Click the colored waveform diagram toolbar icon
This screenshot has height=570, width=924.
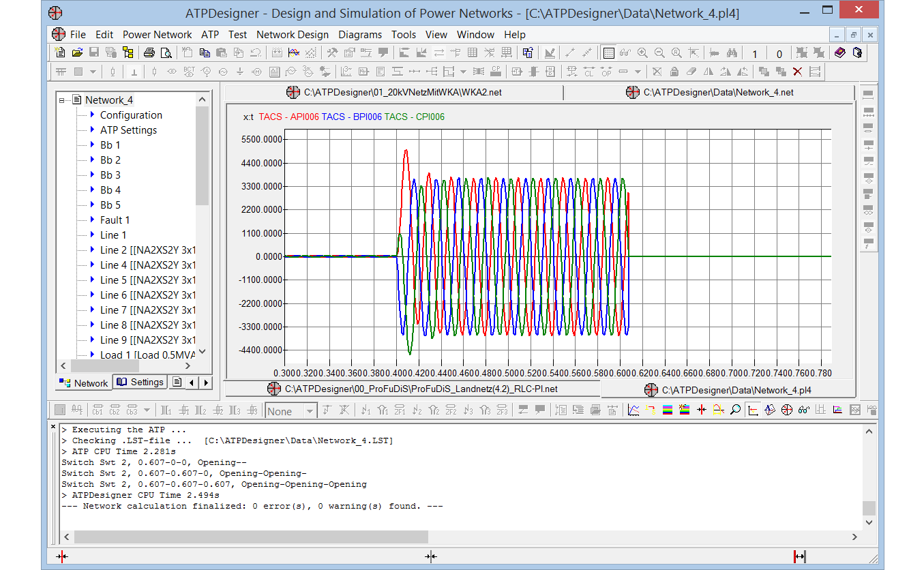(294, 52)
